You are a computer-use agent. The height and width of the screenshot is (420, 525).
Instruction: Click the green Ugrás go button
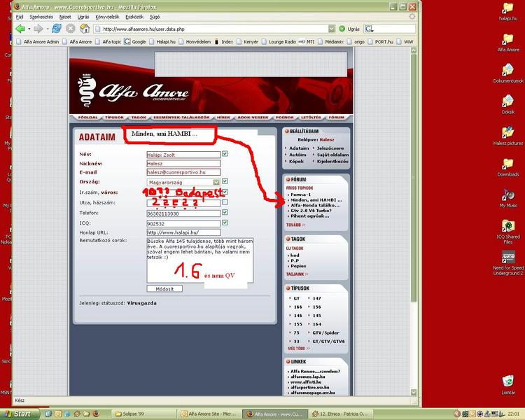coord(349,29)
